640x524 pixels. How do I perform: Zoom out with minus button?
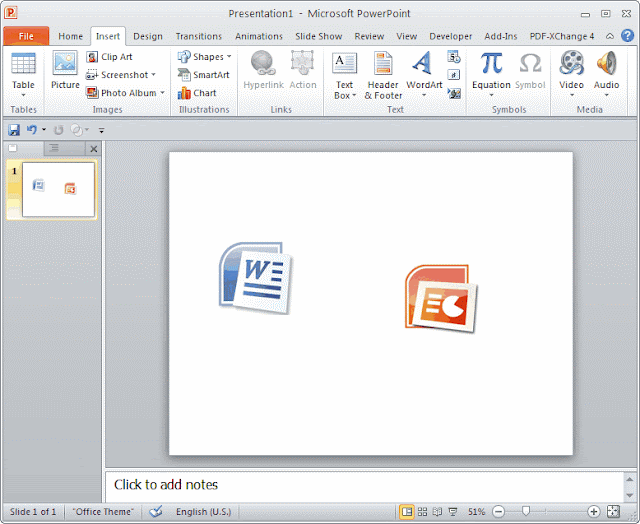click(x=498, y=511)
